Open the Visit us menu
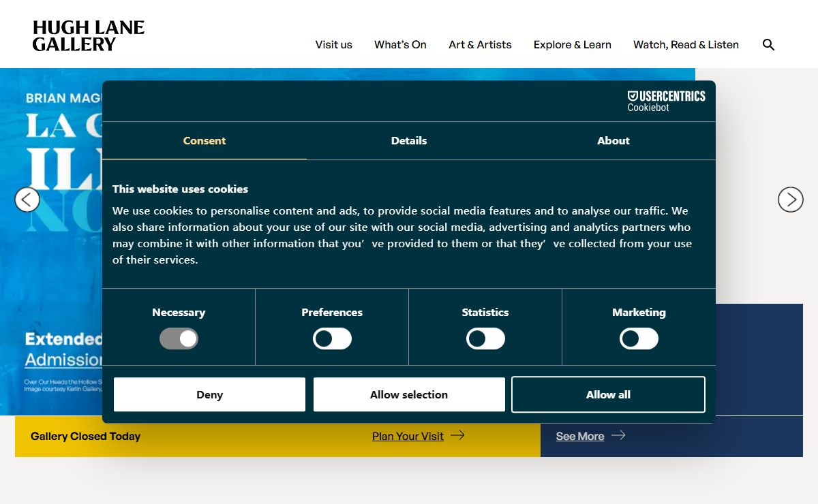The width and height of the screenshot is (818, 504). tap(333, 45)
